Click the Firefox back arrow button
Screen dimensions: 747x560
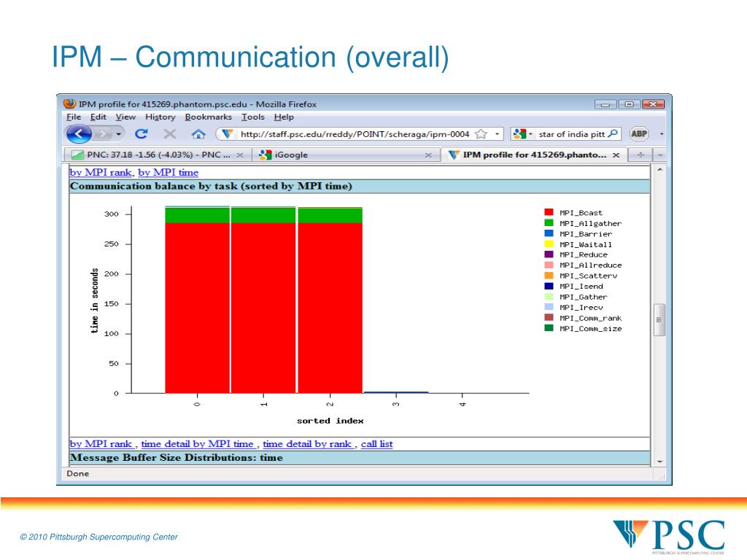(x=79, y=134)
